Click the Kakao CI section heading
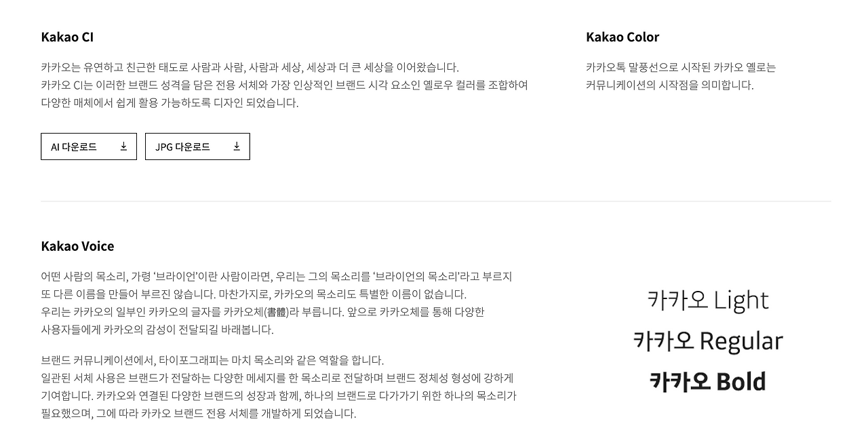 [x=66, y=37]
